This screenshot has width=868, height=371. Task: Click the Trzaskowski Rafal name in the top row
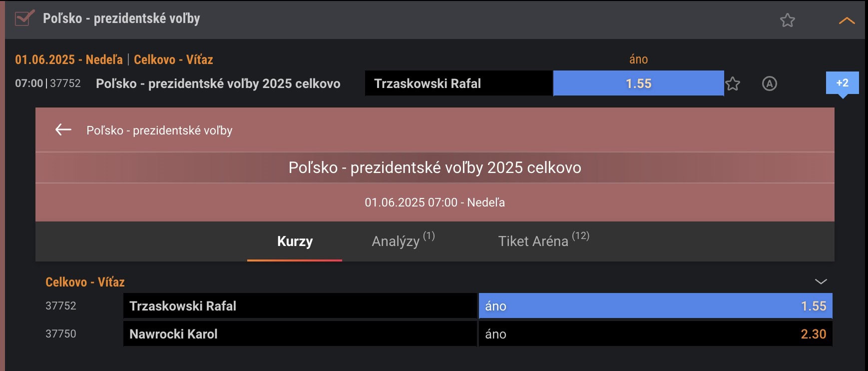click(x=428, y=83)
